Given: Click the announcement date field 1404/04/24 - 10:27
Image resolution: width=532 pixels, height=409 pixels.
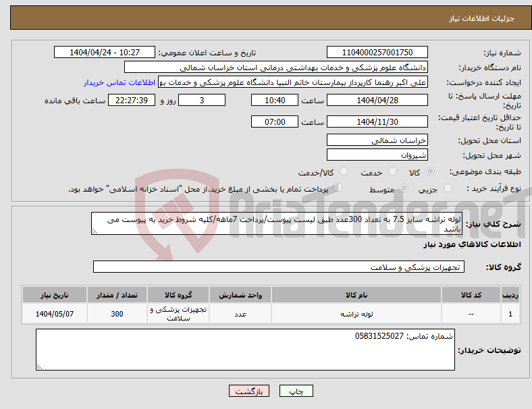Looking at the screenshot, I should point(105,52).
